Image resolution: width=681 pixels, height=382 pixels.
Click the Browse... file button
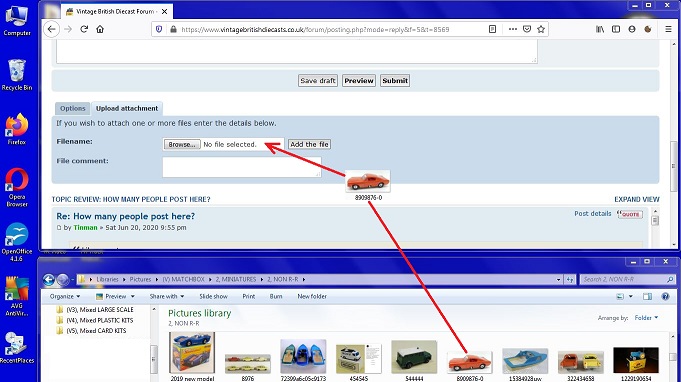[x=182, y=145]
